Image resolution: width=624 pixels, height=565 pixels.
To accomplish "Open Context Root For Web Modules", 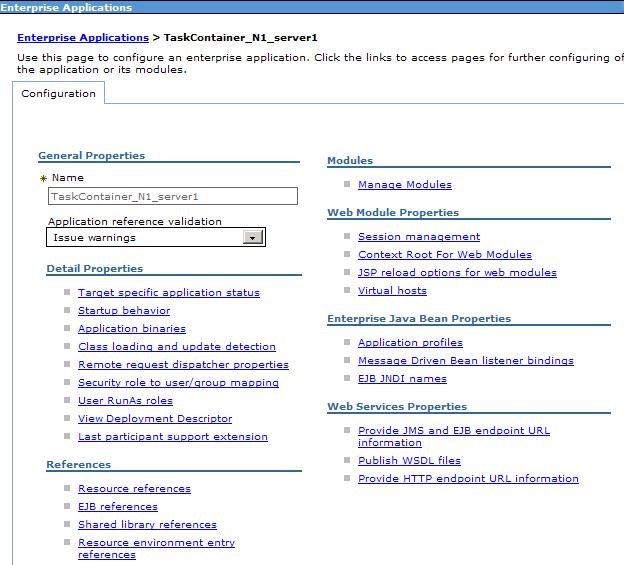I will pos(445,255).
